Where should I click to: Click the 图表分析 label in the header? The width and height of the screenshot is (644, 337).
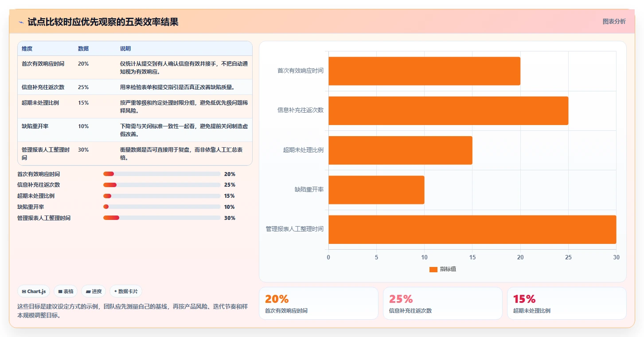pos(614,21)
